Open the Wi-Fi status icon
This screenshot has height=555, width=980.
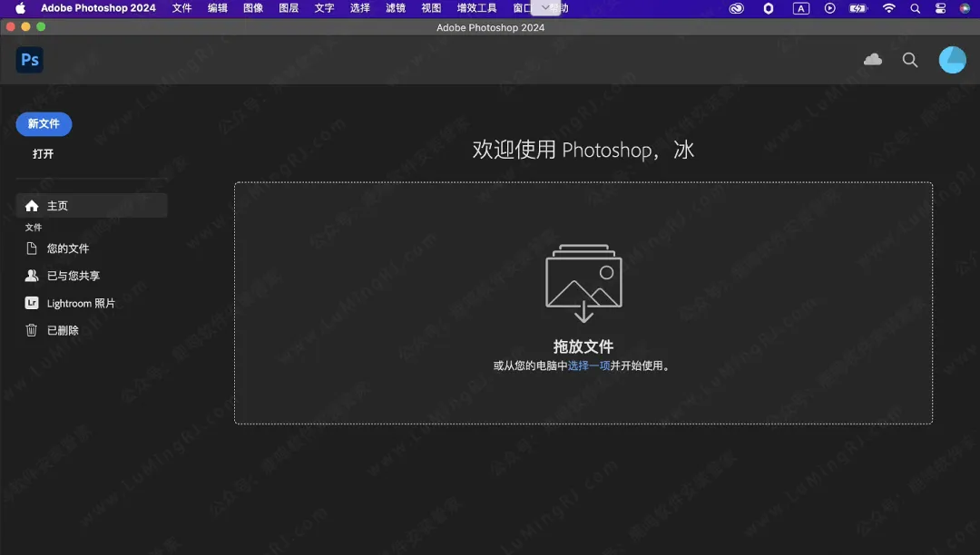point(887,8)
